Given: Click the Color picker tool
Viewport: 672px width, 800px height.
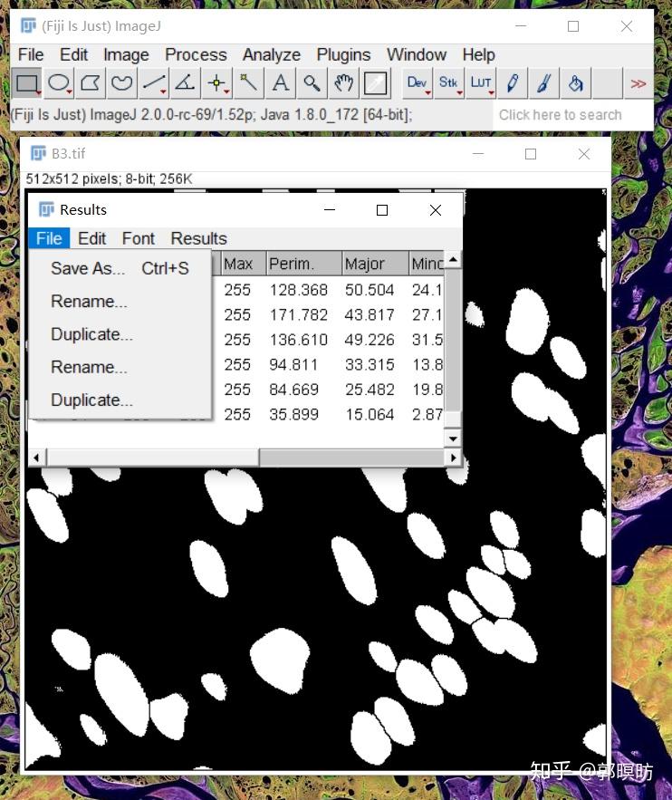Looking at the screenshot, I should [x=375, y=84].
